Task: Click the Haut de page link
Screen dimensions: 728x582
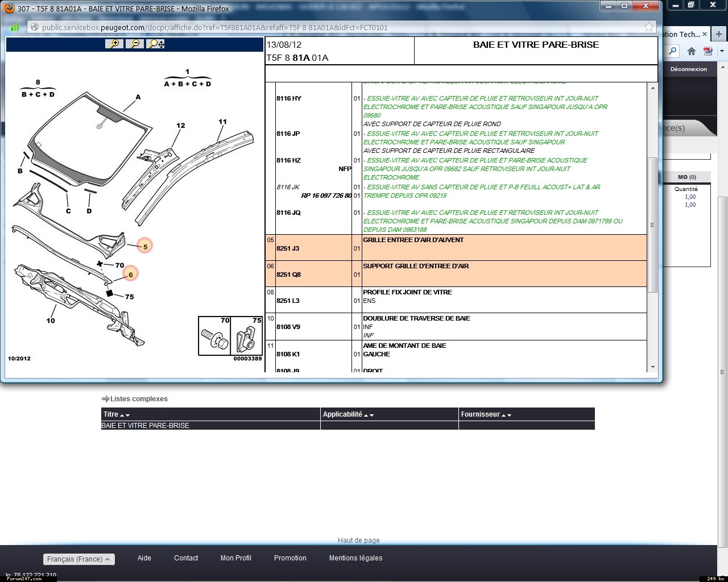Action: (358, 541)
